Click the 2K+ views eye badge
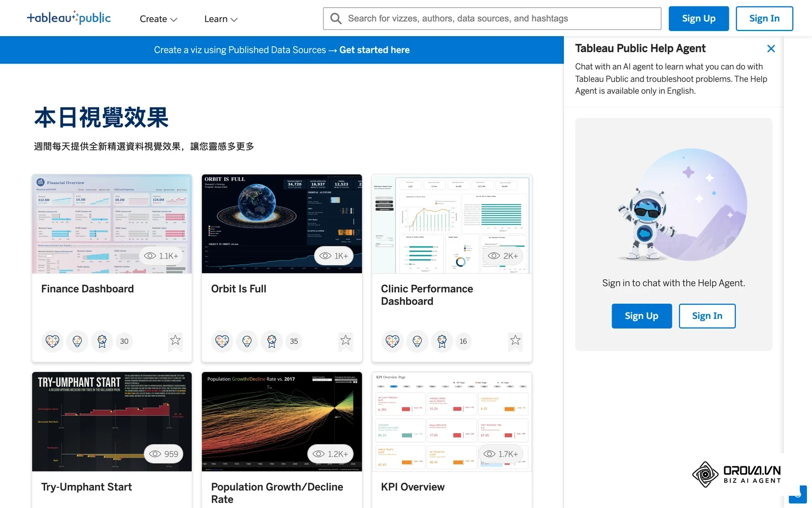The width and height of the screenshot is (812, 508). pos(503,256)
